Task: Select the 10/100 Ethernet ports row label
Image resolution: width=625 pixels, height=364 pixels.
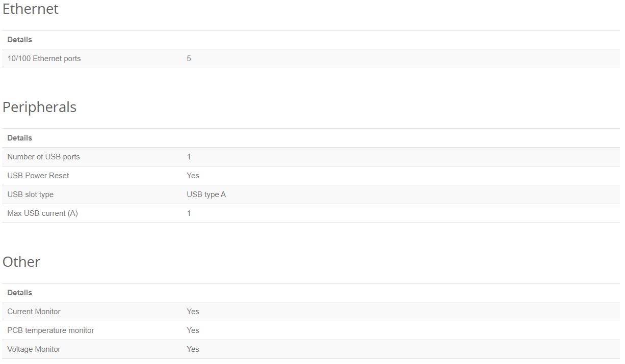Action: click(44, 59)
